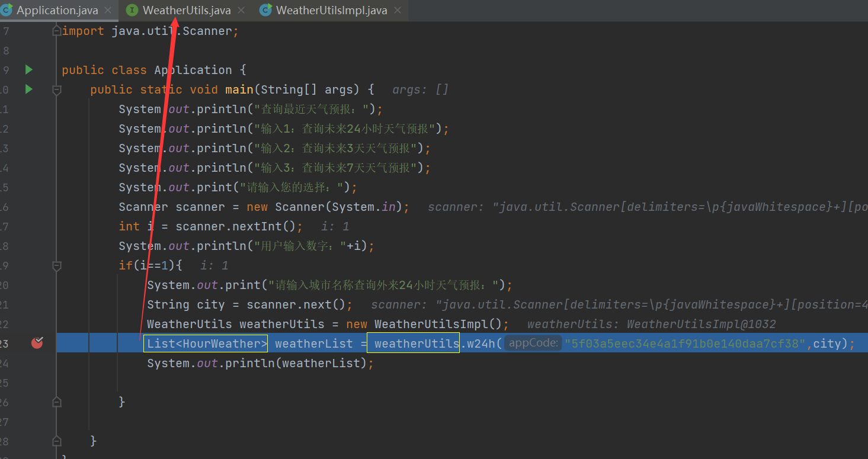The width and height of the screenshot is (868, 459).
Task: Close the WeatherUtils.java tab
Action: [242, 11]
